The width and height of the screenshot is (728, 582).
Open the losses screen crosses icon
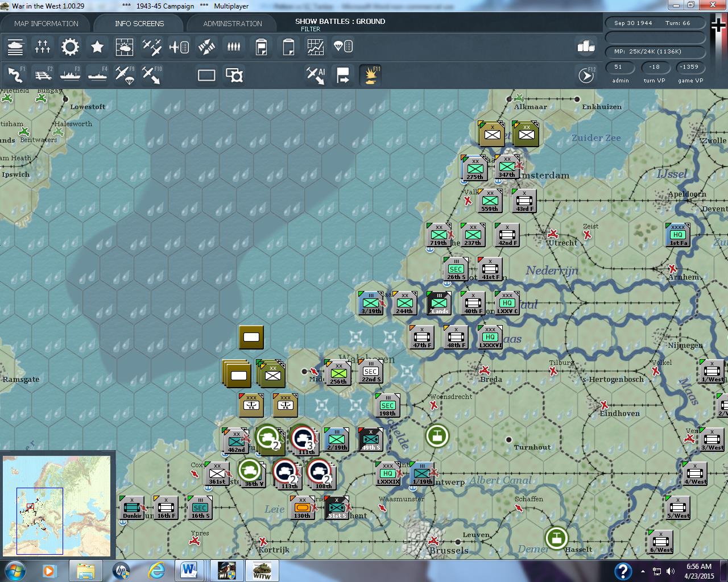pyautogui.click(x=43, y=47)
